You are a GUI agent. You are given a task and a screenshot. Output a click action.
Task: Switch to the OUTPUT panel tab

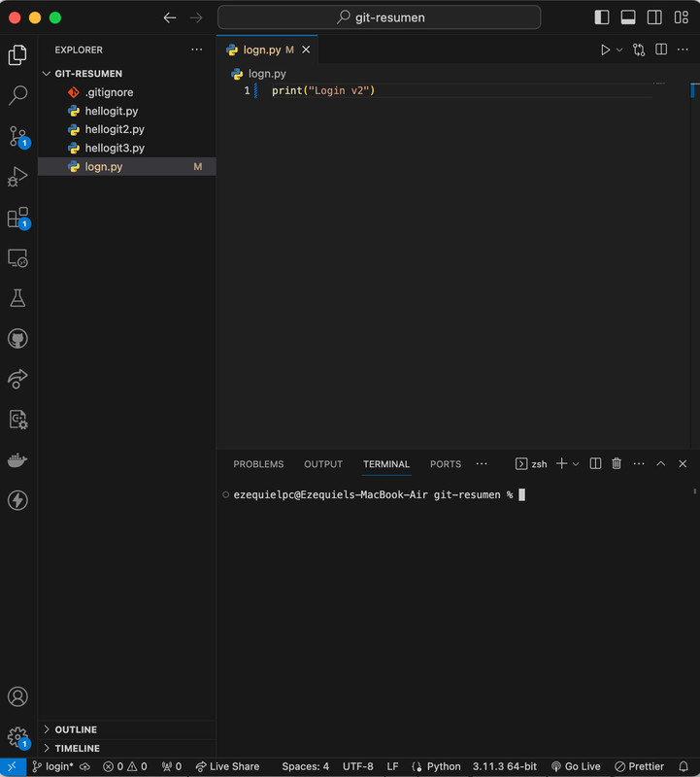pyautogui.click(x=323, y=464)
